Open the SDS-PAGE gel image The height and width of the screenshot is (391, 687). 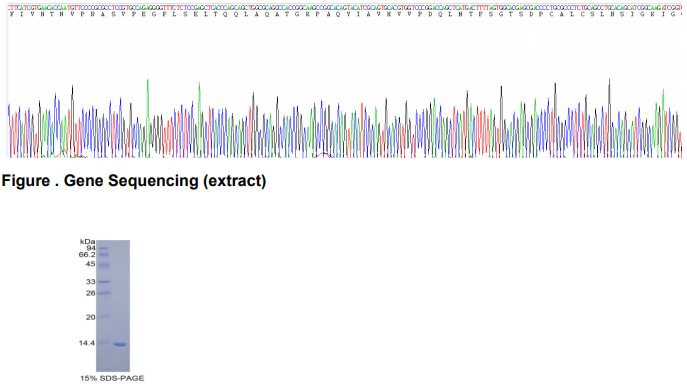tap(113, 306)
